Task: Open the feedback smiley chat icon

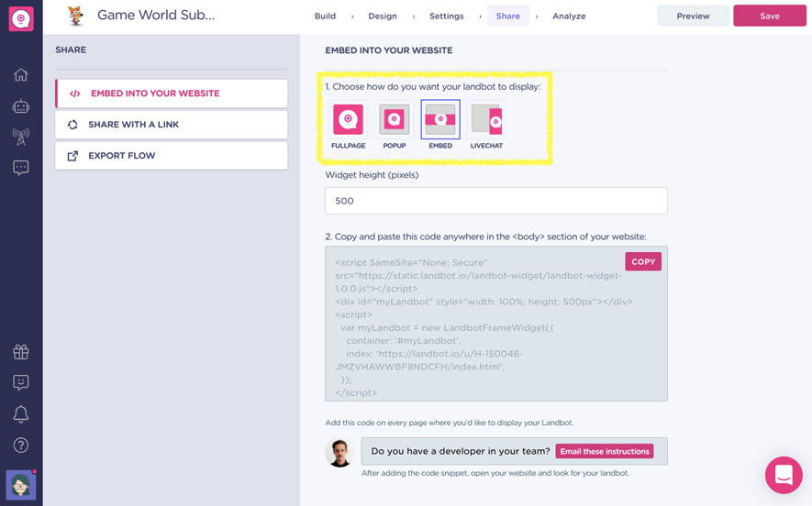Action: 21,383
